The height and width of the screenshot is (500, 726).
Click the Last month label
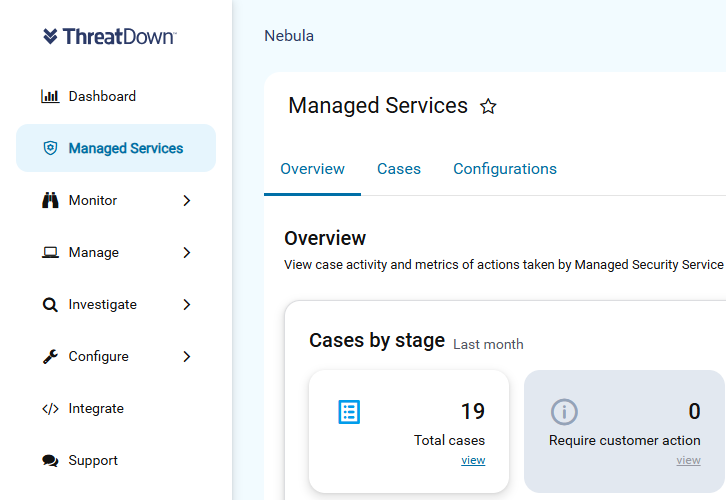point(488,344)
